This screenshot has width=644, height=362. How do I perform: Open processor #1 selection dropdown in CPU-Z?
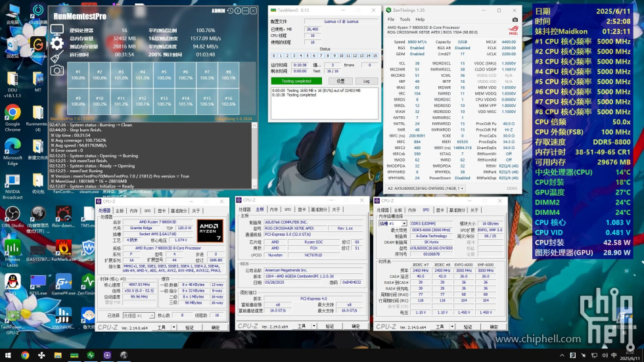pyautogui.click(x=139, y=315)
